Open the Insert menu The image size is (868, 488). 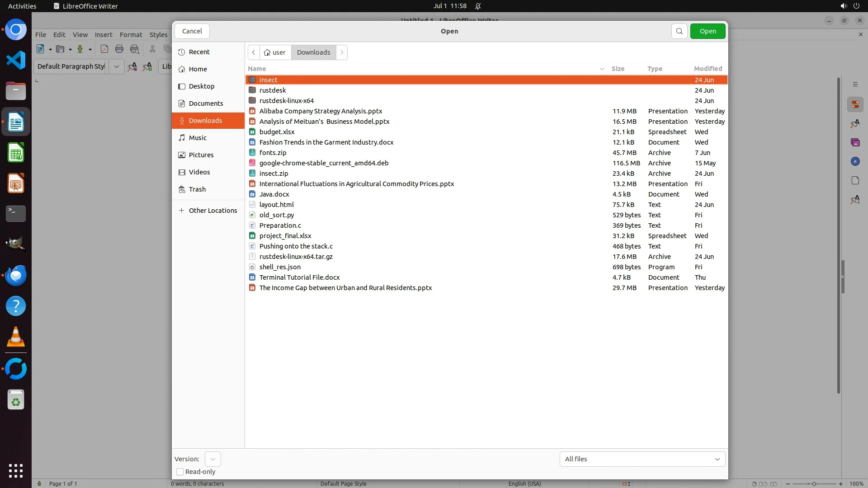tap(103, 35)
